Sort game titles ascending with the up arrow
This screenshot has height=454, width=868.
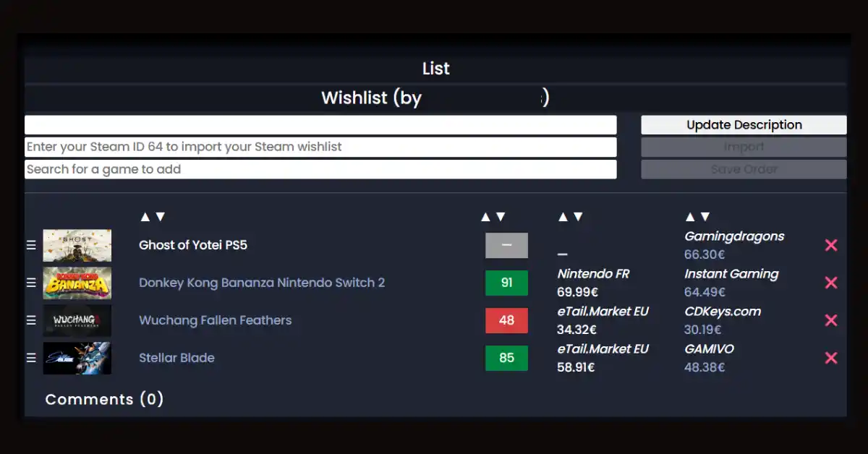[x=144, y=215]
